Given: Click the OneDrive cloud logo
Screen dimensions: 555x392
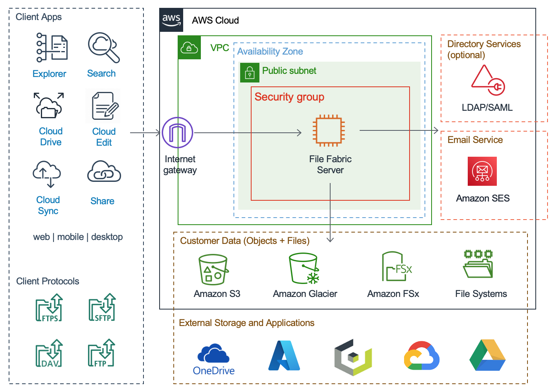Looking at the screenshot, I should (x=213, y=354).
